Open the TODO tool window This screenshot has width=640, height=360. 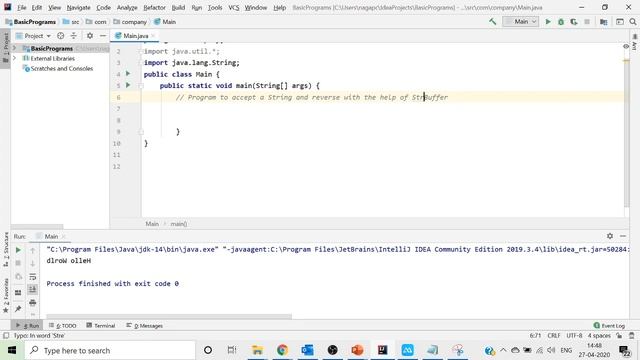62,326
